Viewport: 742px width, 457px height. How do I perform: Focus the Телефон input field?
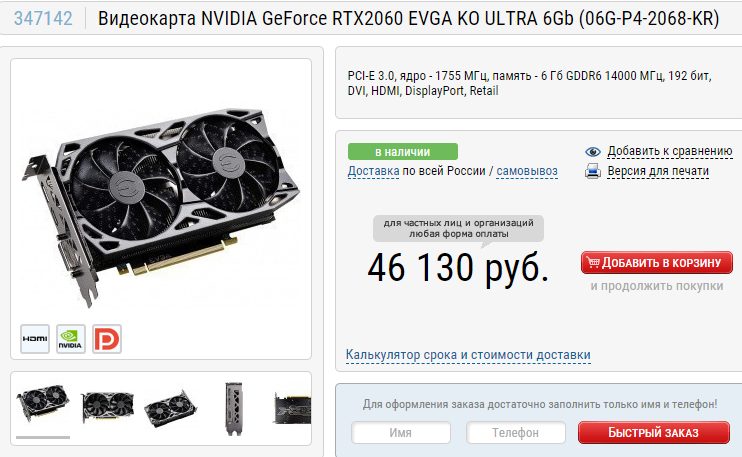click(x=516, y=432)
